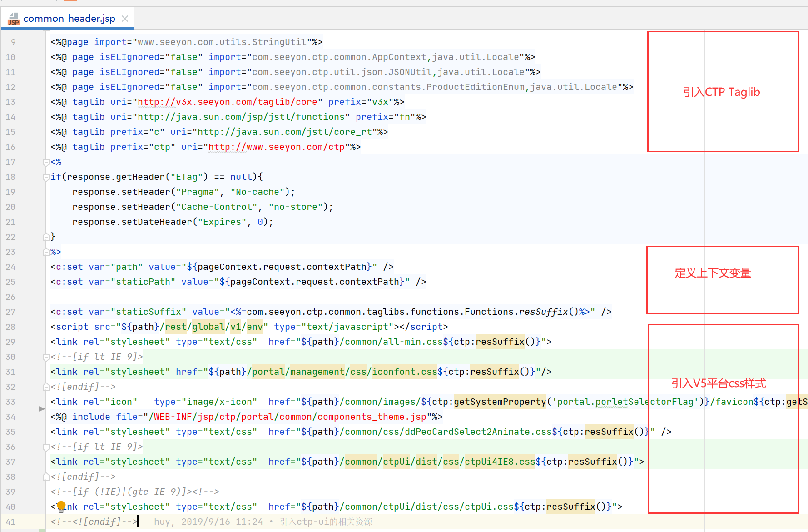The height and width of the screenshot is (532, 808).
Task: Click the fold end marker at line 22
Action: click(45, 237)
